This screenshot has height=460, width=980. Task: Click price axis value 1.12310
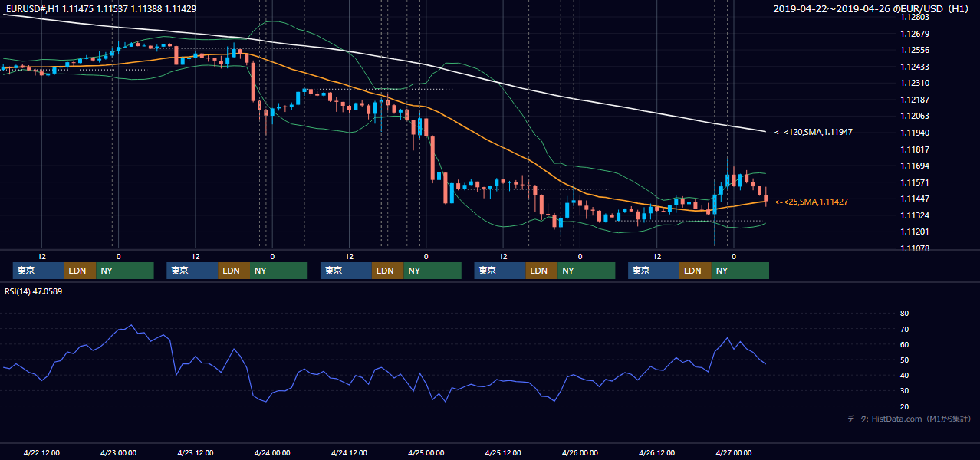click(916, 83)
